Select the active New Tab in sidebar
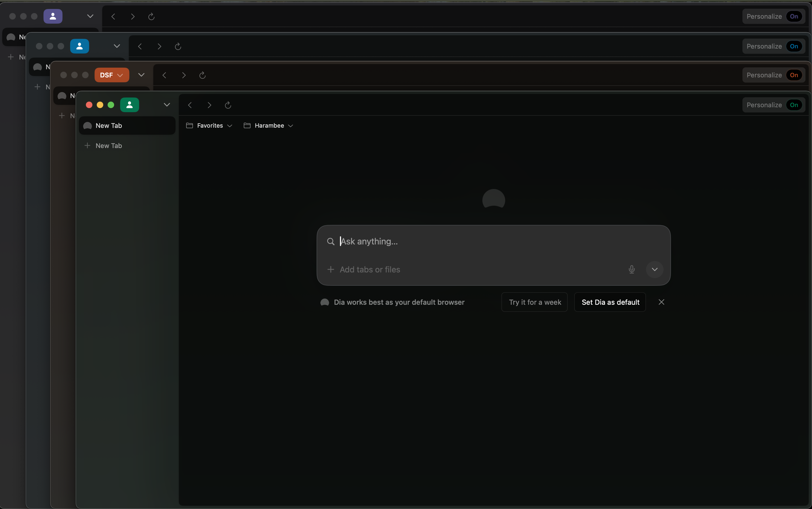Screen dimensions: 812x509 (x=127, y=125)
